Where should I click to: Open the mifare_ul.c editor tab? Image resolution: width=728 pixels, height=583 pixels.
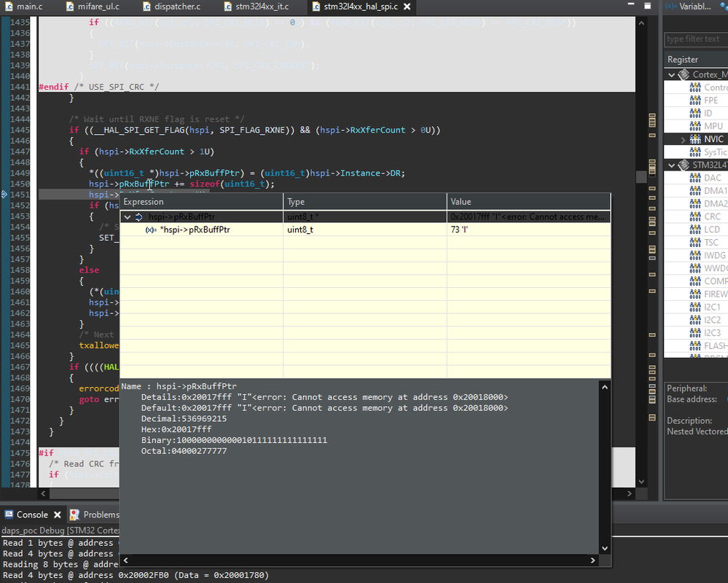point(93,7)
